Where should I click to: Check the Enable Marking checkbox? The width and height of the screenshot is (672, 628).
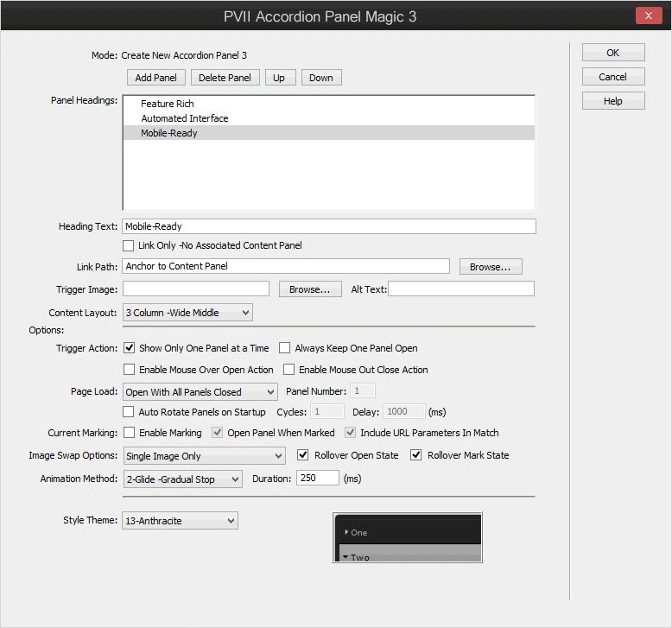tap(129, 433)
